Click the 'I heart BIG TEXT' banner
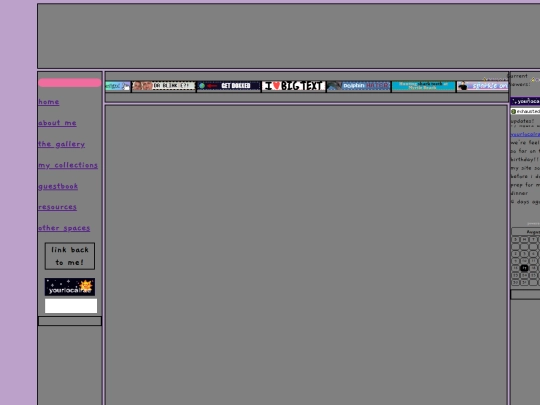Image resolution: width=540 pixels, height=405 pixels. coord(294,86)
